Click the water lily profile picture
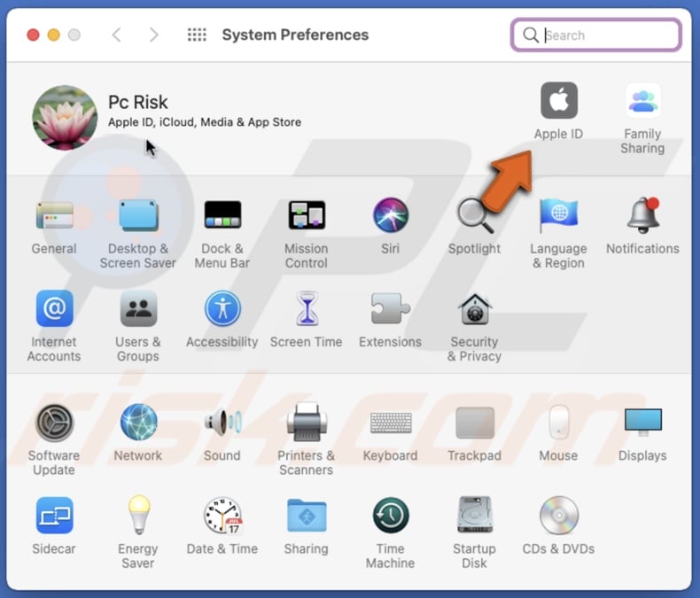 65,117
